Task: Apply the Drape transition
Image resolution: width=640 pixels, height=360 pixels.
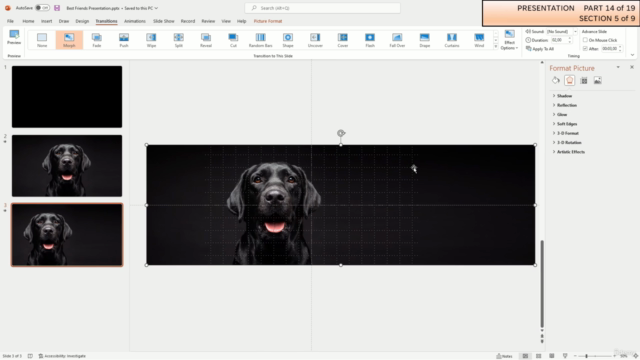Action: pos(424,40)
